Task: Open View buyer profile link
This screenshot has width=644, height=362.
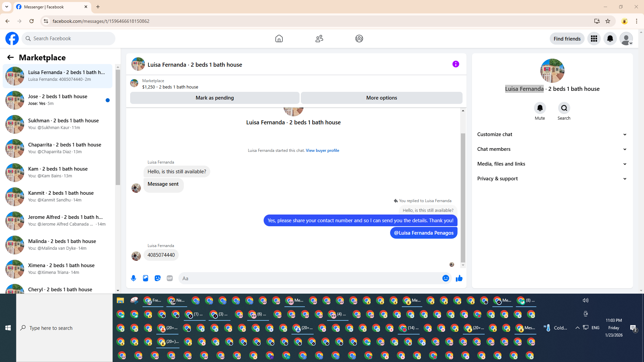Action: (322, 150)
